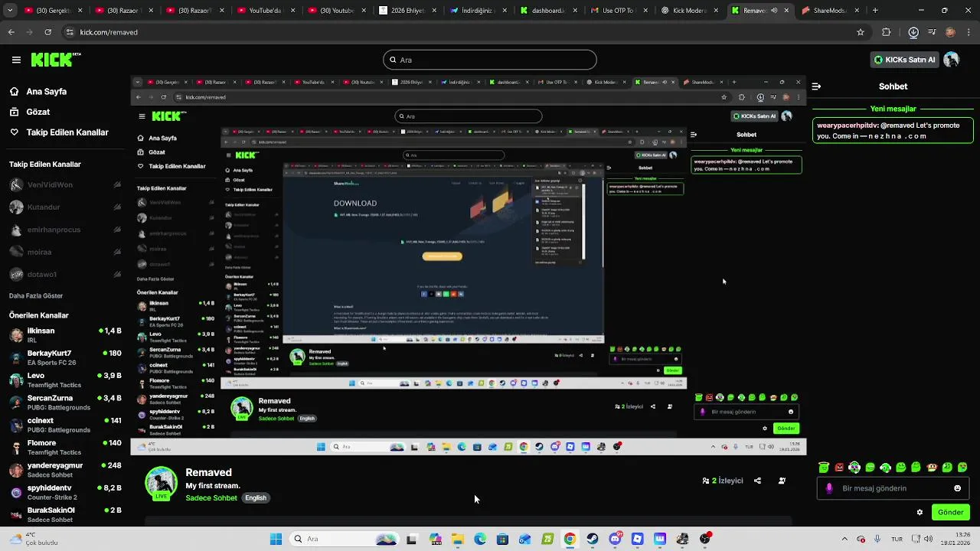
Task: Click the Remaved live stream video
Action: point(469,266)
